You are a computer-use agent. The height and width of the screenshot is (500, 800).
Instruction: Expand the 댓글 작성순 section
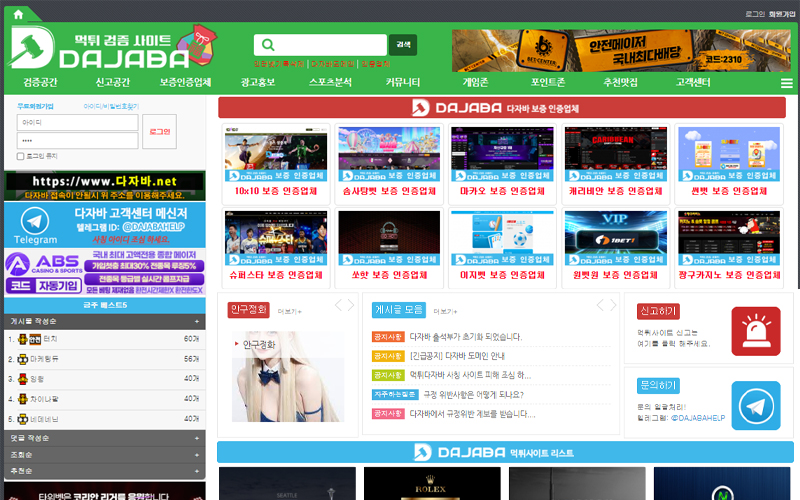[x=105, y=438]
